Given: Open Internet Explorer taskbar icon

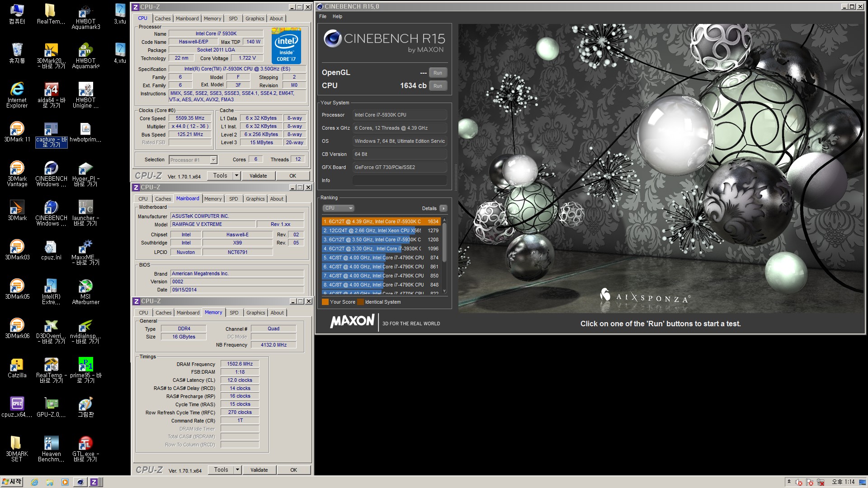Looking at the screenshot, I should tap(34, 482).
